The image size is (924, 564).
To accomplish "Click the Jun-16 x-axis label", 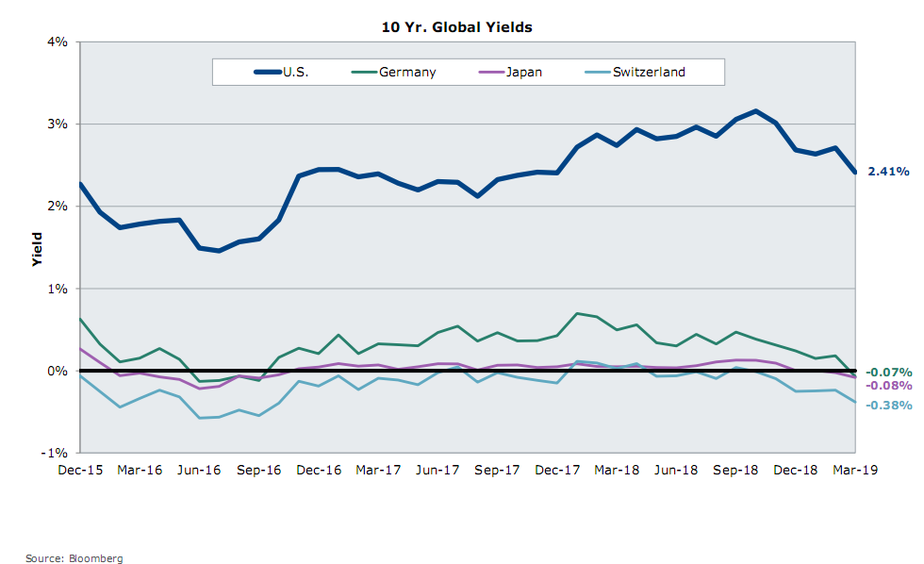I will pyautogui.click(x=199, y=470).
